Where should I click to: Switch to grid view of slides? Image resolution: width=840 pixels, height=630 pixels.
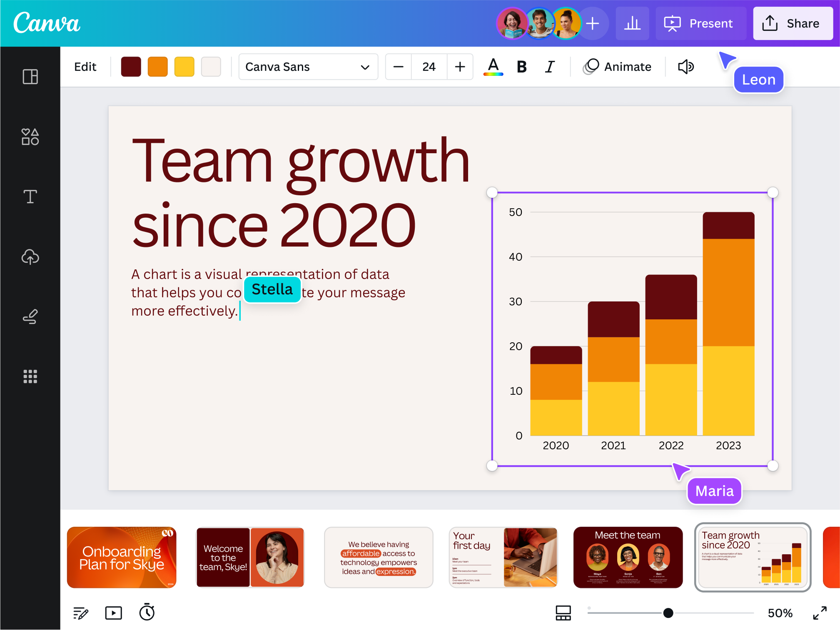coord(563,613)
